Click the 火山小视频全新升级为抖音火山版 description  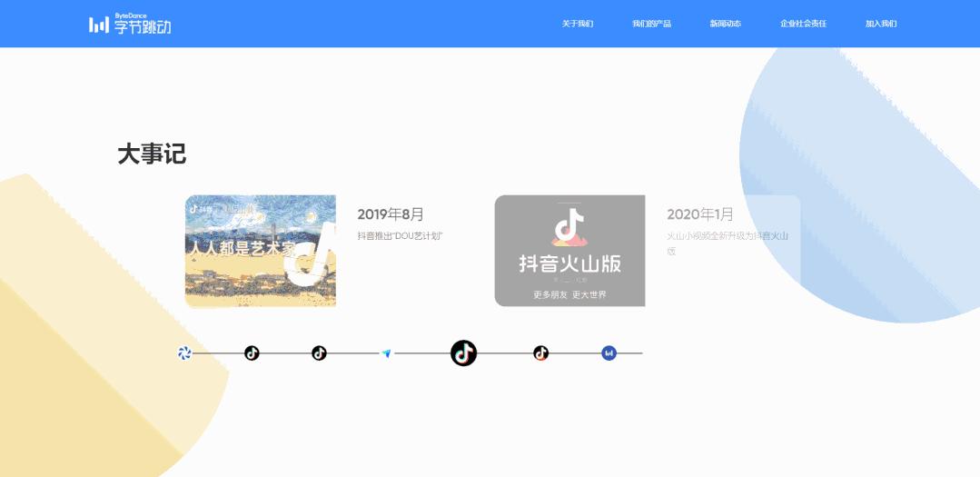point(728,243)
